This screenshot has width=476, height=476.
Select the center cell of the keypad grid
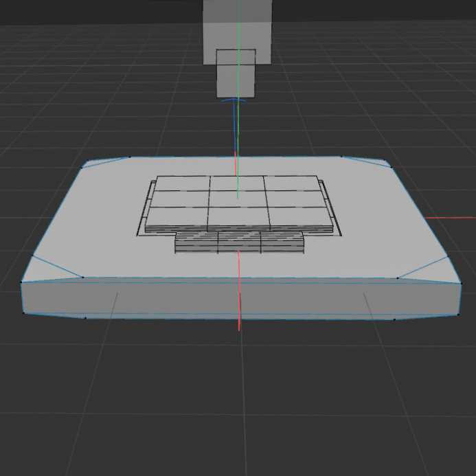click(x=237, y=199)
